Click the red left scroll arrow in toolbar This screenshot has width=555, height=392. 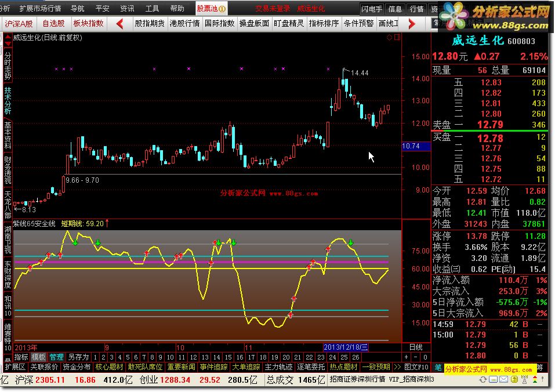(x=119, y=24)
